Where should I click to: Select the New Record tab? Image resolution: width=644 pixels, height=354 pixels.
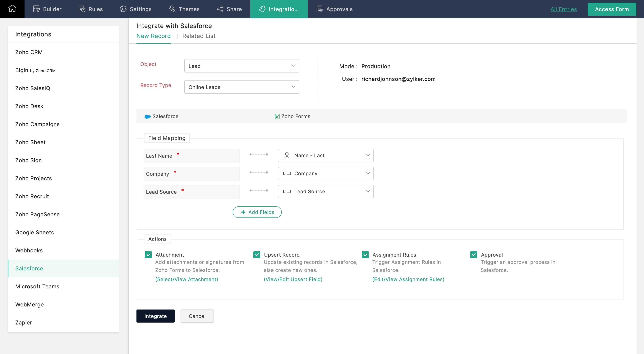pyautogui.click(x=154, y=36)
